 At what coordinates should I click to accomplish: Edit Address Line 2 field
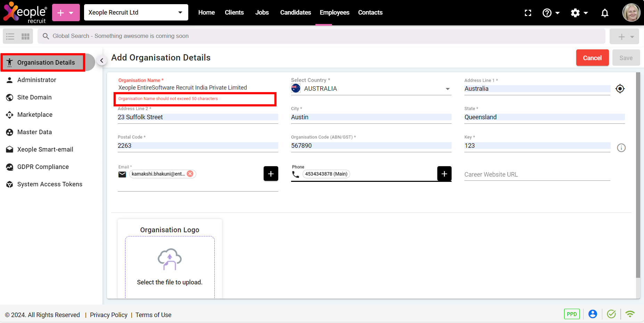pyautogui.click(x=198, y=117)
